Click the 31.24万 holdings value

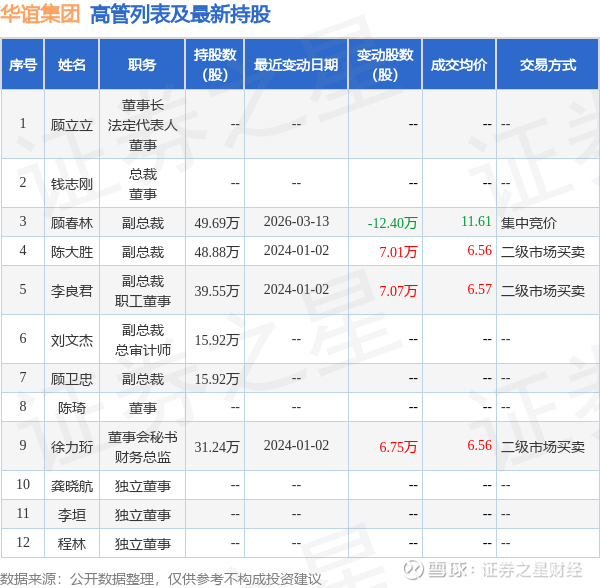pos(217,447)
